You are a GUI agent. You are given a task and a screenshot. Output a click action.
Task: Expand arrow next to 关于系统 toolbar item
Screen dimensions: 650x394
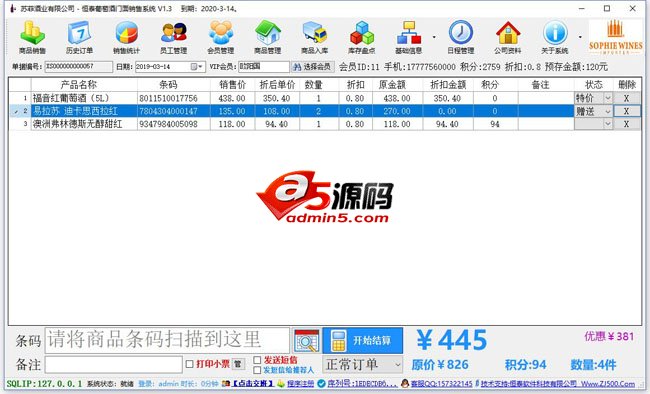pyautogui.click(x=580, y=37)
